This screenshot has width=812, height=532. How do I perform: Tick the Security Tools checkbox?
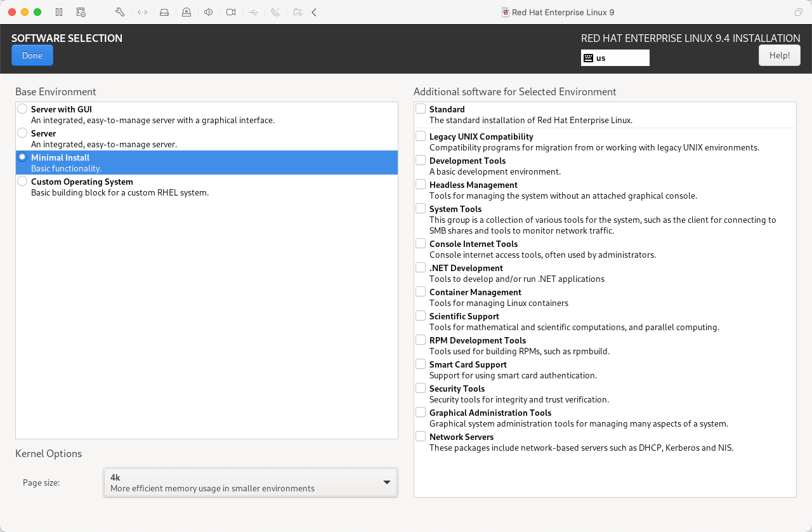coord(421,389)
